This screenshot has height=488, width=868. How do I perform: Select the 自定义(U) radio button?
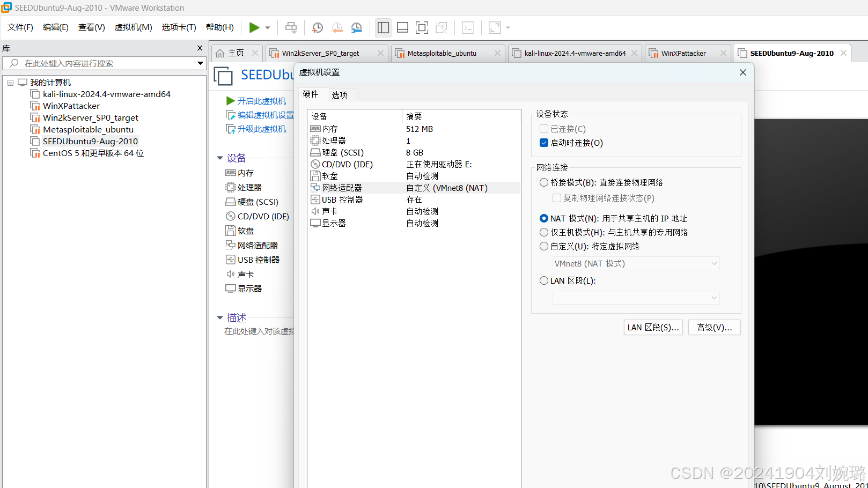544,246
